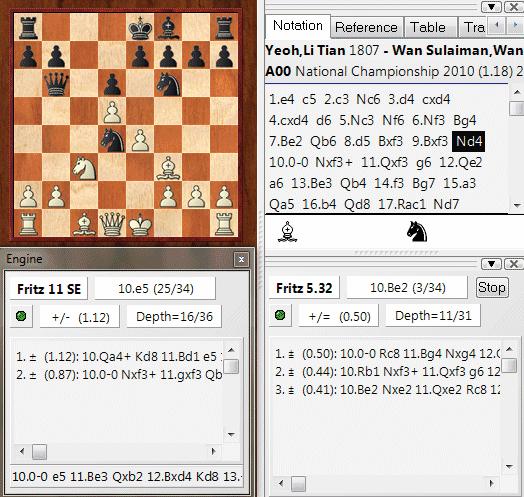
Task: Click tab strip right arrow
Action: click(x=514, y=25)
